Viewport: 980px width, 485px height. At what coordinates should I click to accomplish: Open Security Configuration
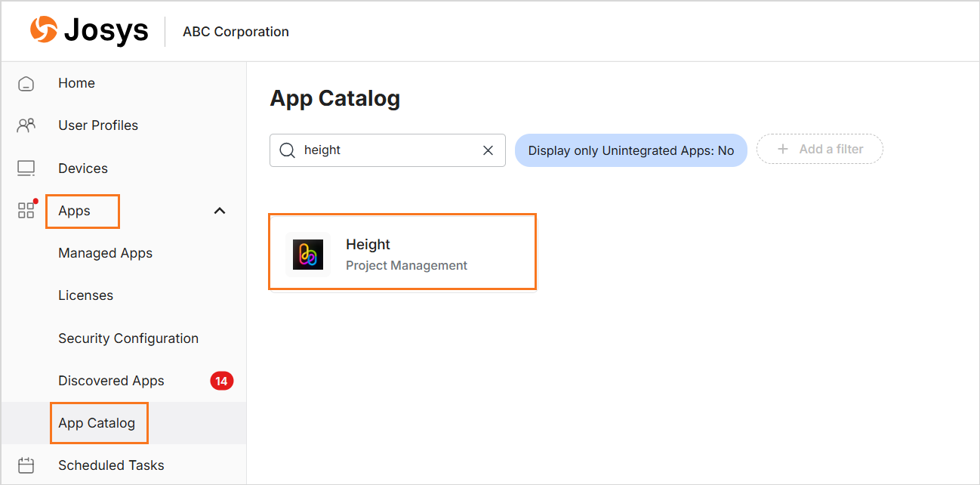tap(128, 338)
